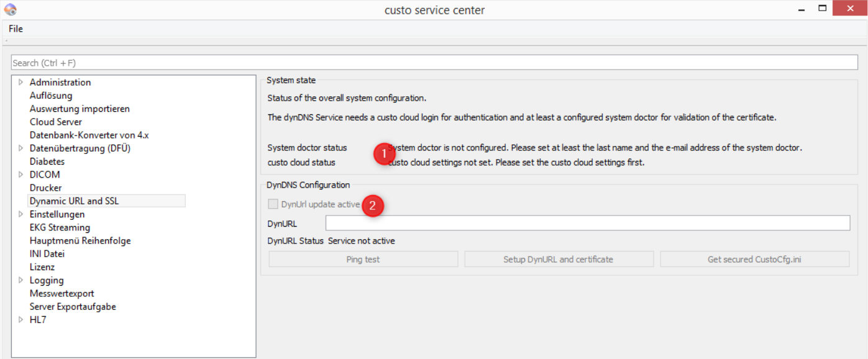The width and height of the screenshot is (868, 359).
Task: Click the Ping test button
Action: pyautogui.click(x=363, y=259)
